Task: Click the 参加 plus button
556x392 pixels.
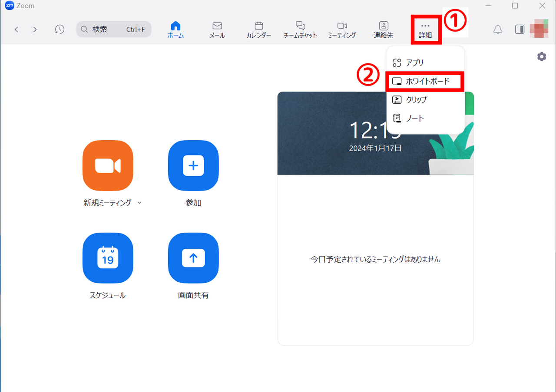Action: click(193, 166)
